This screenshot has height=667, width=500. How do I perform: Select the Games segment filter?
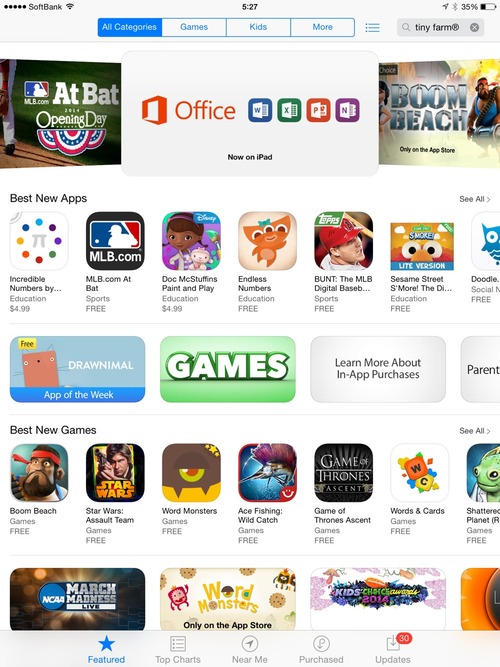click(194, 27)
